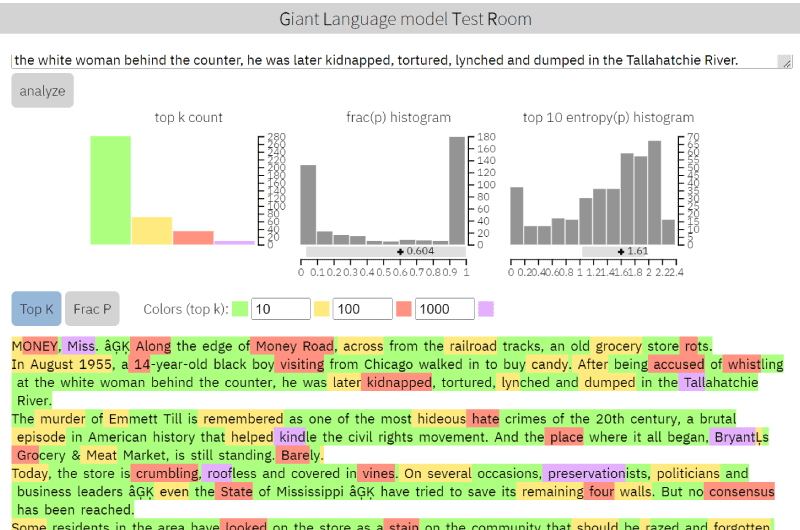Viewport: 800px width, 530px height.
Task: Click the purple color swatch after 1000
Action: (x=486, y=309)
